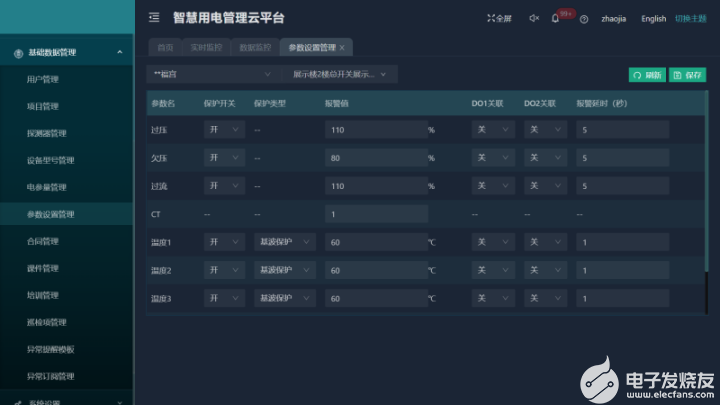This screenshot has height=405, width=720.
Task: Click 过压 报警延时 field showing 5
Action: pyautogui.click(x=623, y=130)
